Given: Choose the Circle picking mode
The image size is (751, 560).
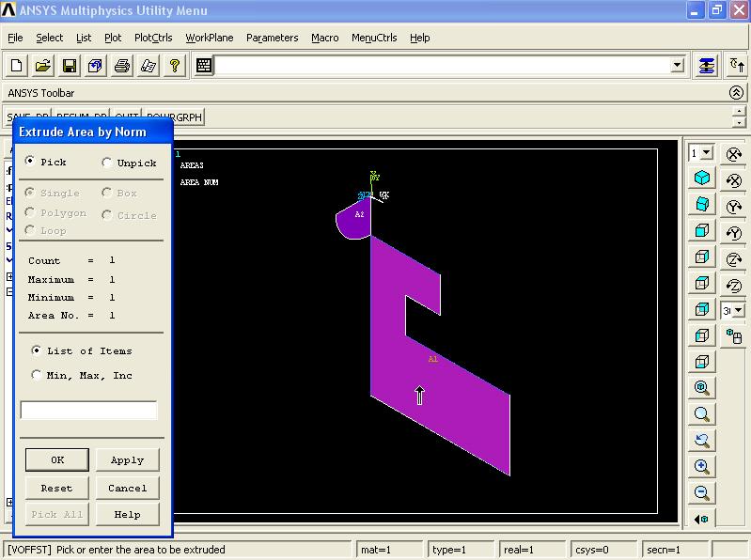Looking at the screenshot, I should (x=107, y=215).
